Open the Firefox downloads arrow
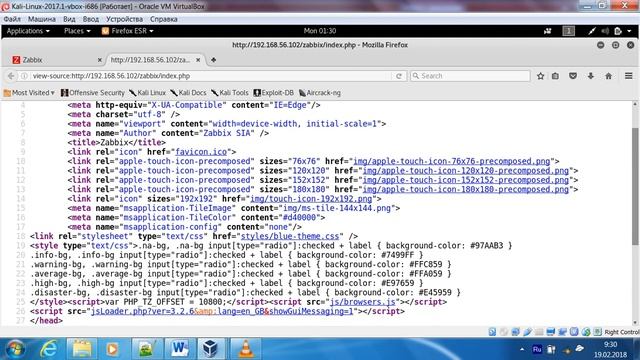The width and height of the screenshot is (640, 360). 591,76
